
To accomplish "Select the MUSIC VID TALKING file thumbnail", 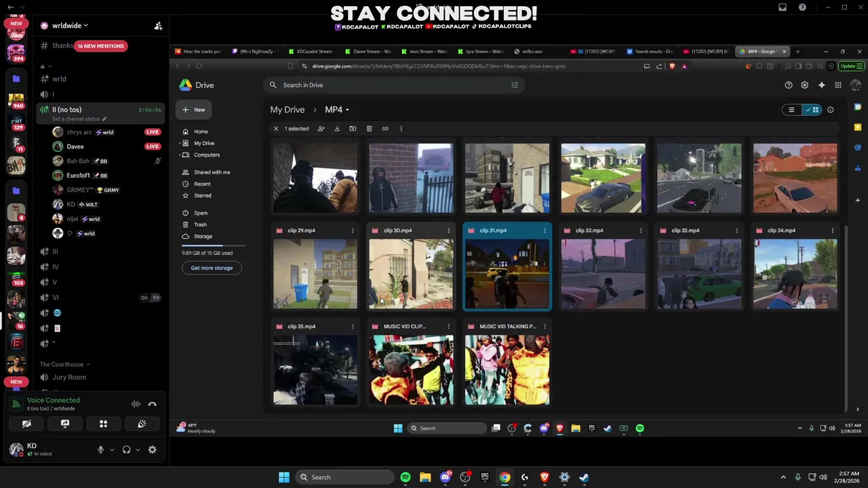I will (x=507, y=370).
